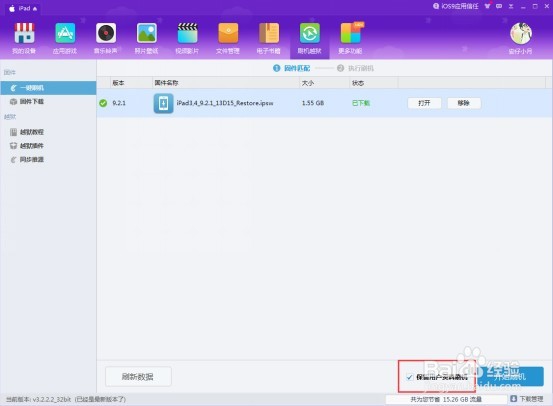Click the 移除 (Remove) button
Viewport: 553px width, 406px height.
click(464, 103)
